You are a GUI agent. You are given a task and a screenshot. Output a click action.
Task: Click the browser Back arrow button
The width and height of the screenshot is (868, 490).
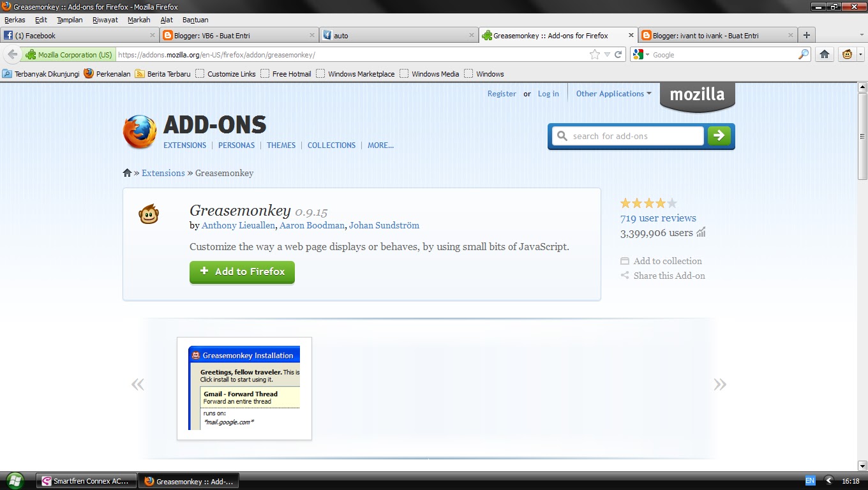[x=12, y=54]
